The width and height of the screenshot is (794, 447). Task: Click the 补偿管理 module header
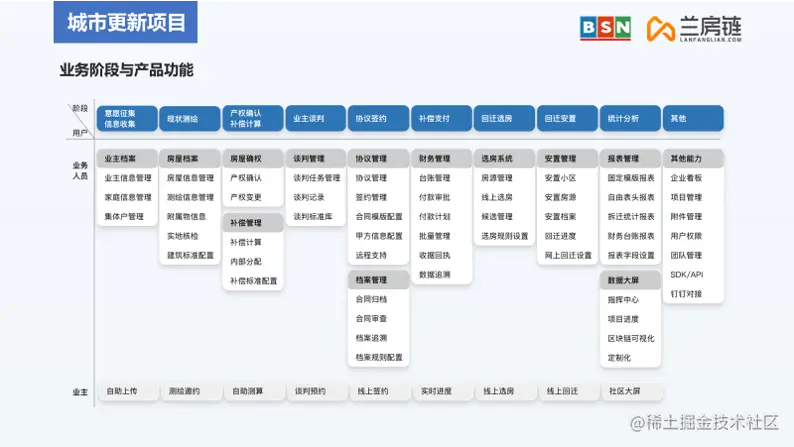click(253, 223)
